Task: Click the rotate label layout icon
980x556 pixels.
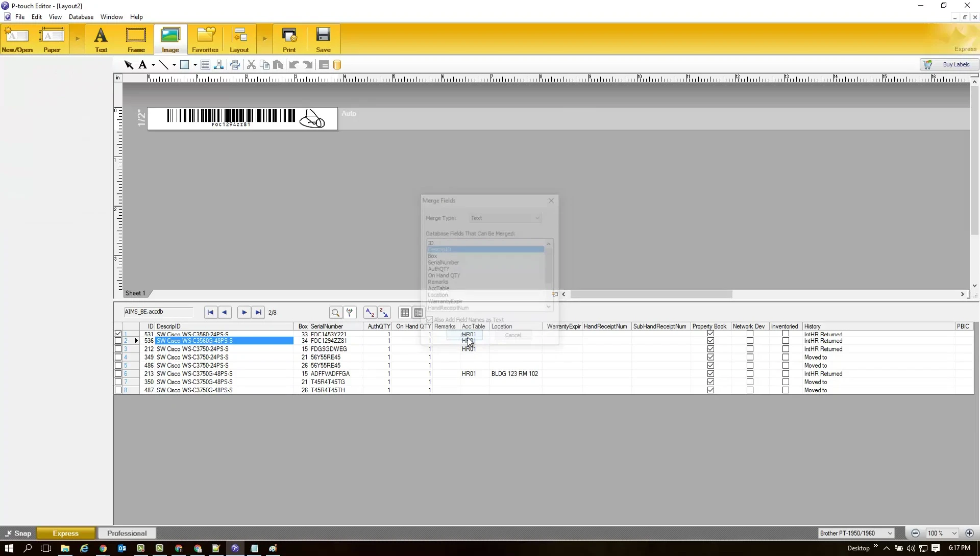Action: pos(235,65)
